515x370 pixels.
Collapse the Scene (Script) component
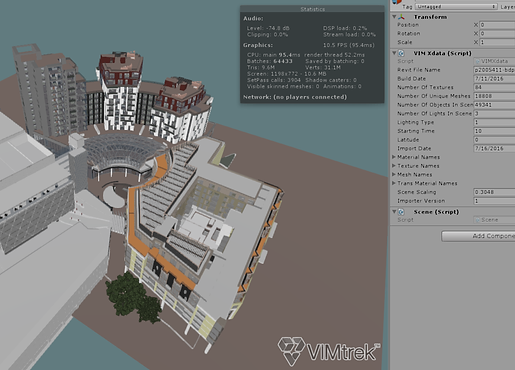[x=394, y=212]
